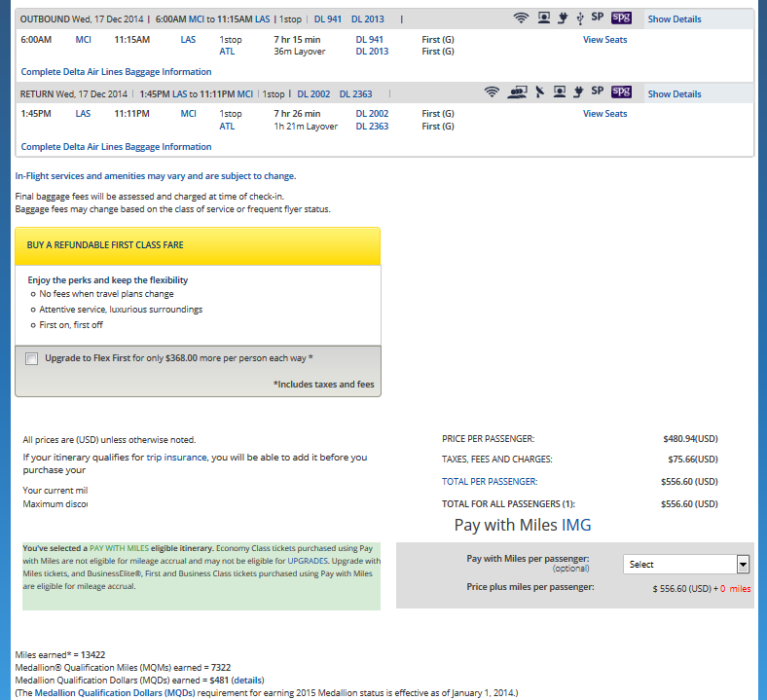Screen dimensions: 767x700
Task: Open View Seats for the outbound flight
Action: pos(604,40)
